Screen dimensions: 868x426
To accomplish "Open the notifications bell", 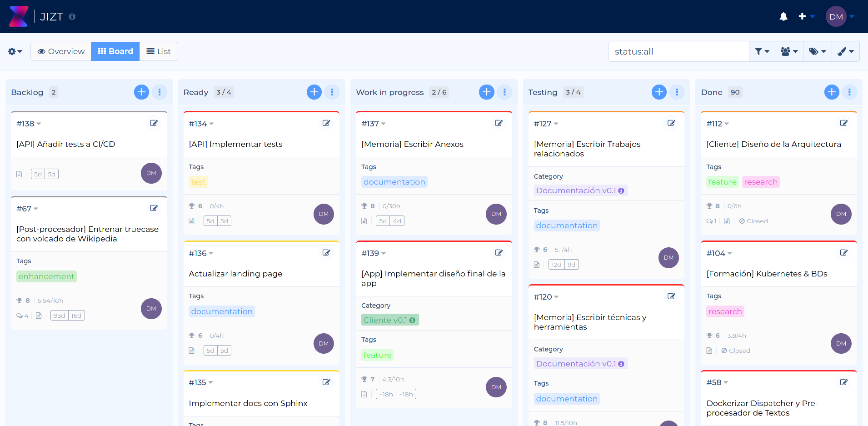I will coord(783,16).
